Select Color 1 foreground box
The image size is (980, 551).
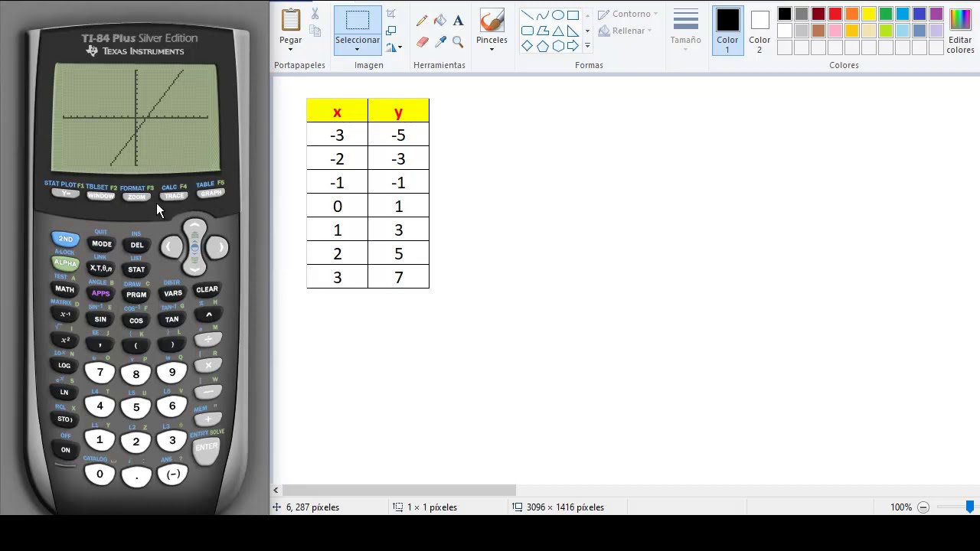pos(727,31)
